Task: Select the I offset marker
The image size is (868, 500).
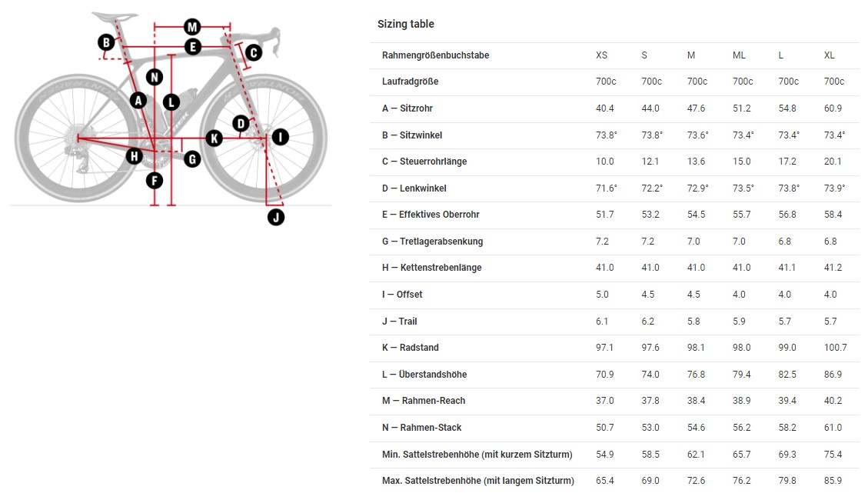Action: (280, 137)
